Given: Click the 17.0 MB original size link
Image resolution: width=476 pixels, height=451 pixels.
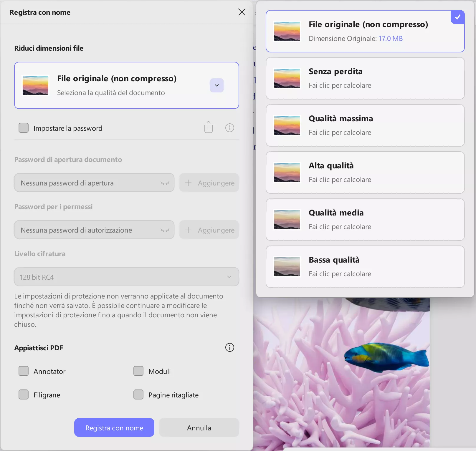Looking at the screenshot, I should 391,38.
